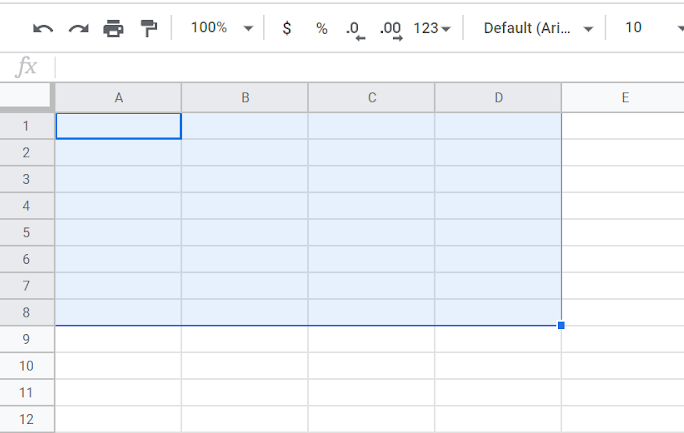684x433 pixels.
Task: Click the blue fill handle square
Action: tap(561, 325)
